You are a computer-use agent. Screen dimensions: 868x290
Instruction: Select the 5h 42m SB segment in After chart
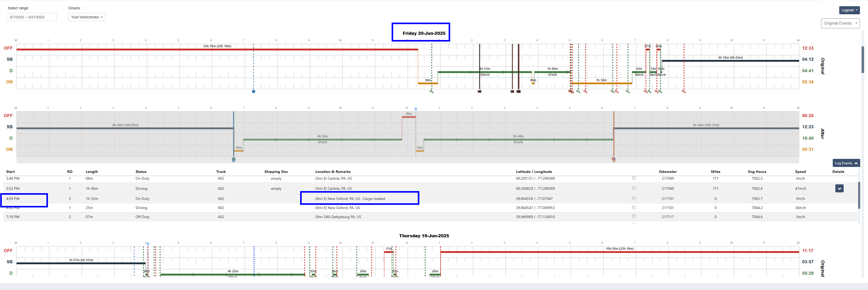(706, 128)
